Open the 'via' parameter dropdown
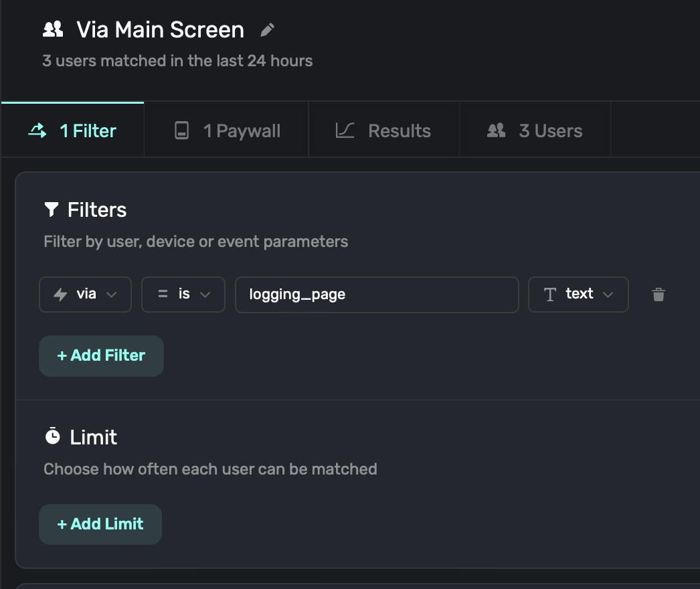The image size is (700, 589). 85,294
